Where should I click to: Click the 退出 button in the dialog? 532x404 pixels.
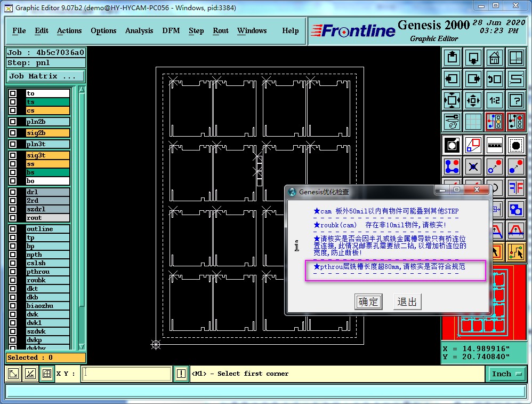(x=407, y=302)
